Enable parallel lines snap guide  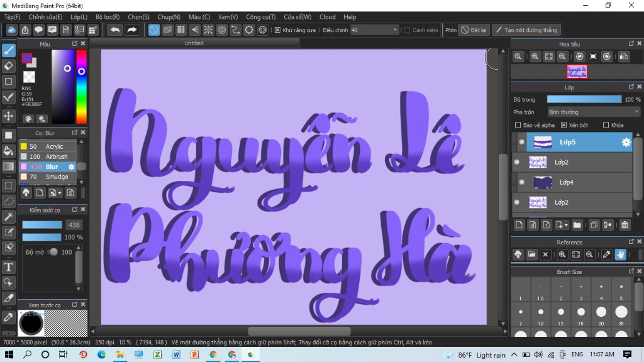(167, 30)
